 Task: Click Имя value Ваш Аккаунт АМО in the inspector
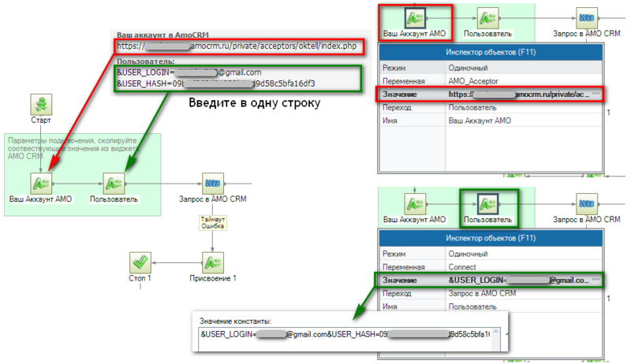pyautogui.click(x=524, y=121)
